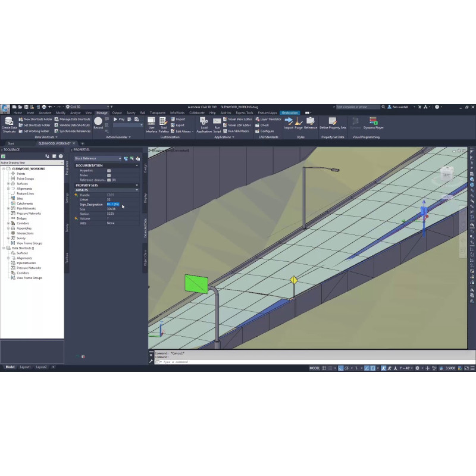Open the Active Drawing View dropdown
Screen dimensions: 476x476
[x=31, y=162]
